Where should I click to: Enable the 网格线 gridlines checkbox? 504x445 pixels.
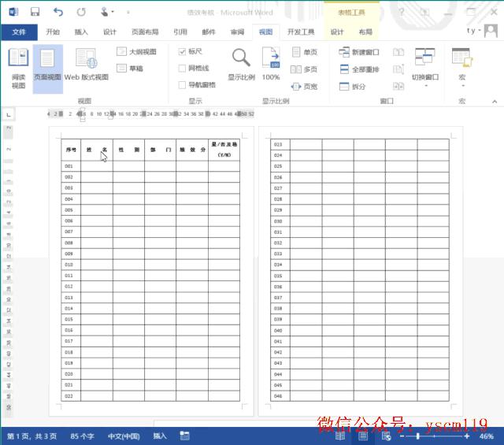click(182, 69)
